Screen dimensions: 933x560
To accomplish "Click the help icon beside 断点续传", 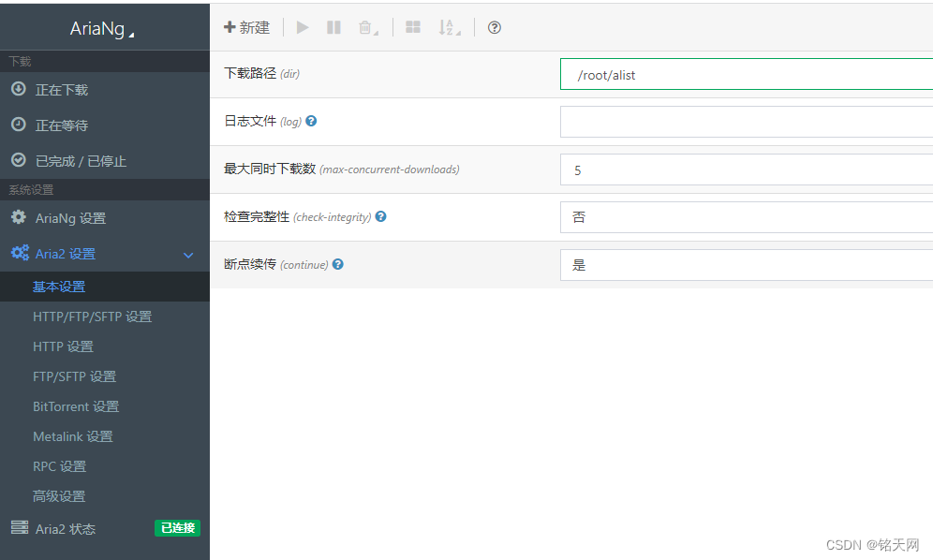I will [337, 264].
